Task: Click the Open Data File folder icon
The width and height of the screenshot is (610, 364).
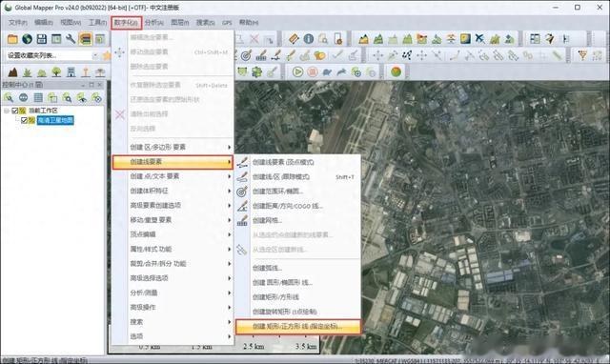Action: click(x=12, y=38)
